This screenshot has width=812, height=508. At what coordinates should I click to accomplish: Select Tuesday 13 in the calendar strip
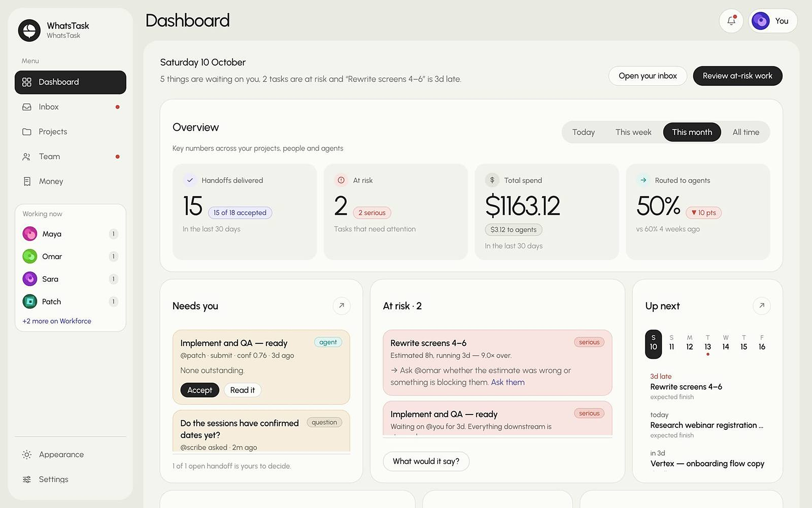pyautogui.click(x=707, y=343)
